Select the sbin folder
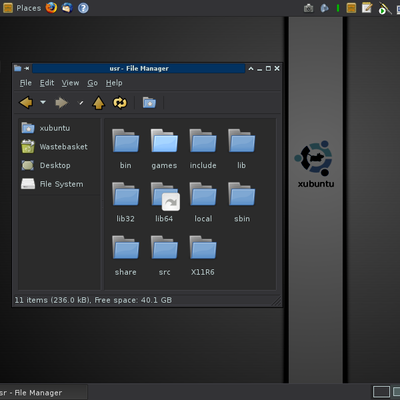Screen dimensions: 400x400 [x=242, y=202]
